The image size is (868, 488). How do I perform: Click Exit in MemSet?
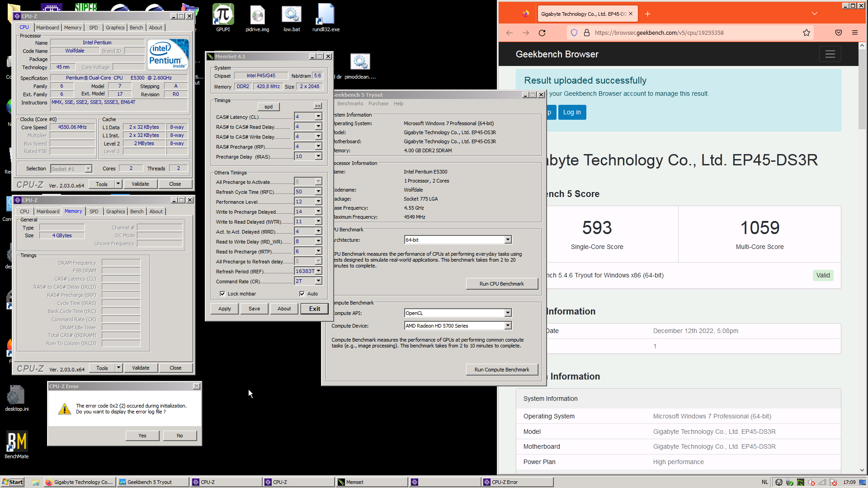click(x=315, y=309)
